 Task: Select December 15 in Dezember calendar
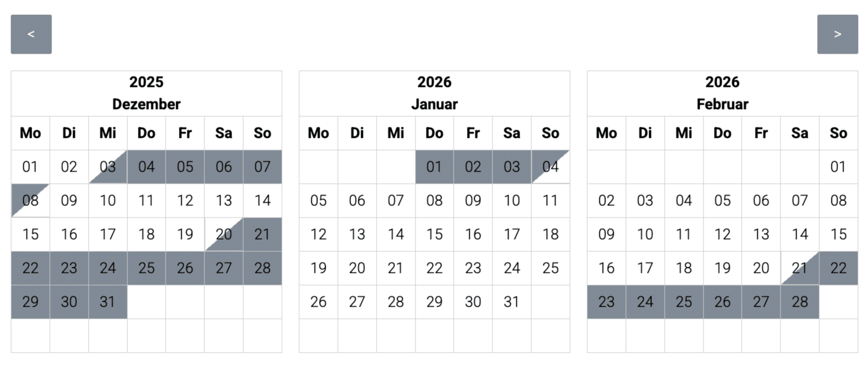30,234
